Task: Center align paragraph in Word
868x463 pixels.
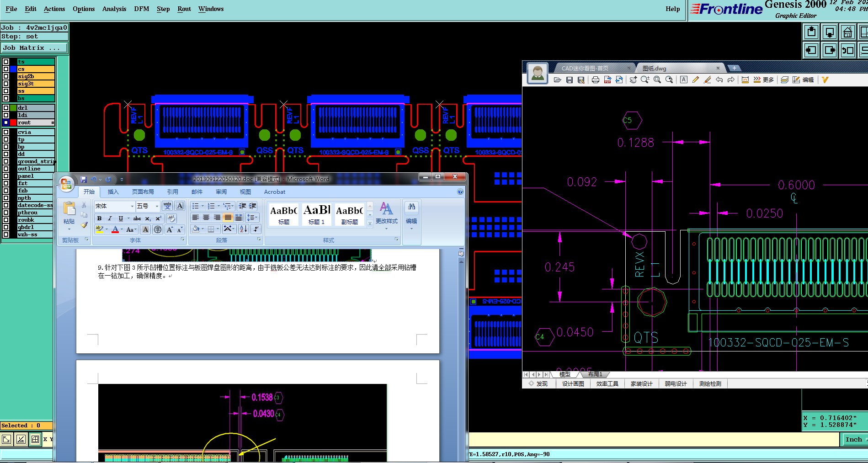Action: pos(206,218)
